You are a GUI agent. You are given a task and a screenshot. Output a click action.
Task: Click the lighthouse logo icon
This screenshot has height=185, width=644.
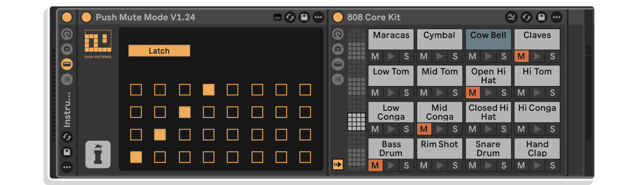[98, 154]
